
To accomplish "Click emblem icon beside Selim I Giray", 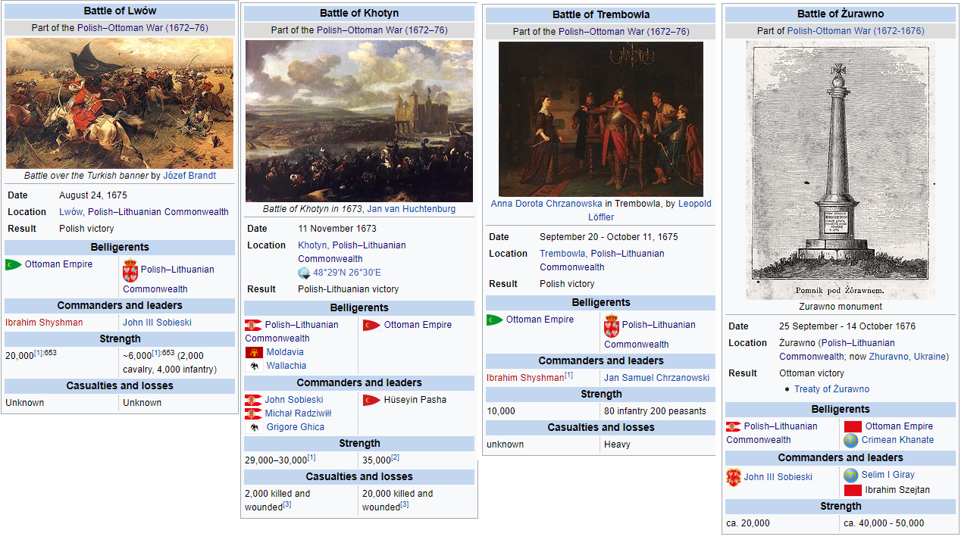I will pos(851,475).
